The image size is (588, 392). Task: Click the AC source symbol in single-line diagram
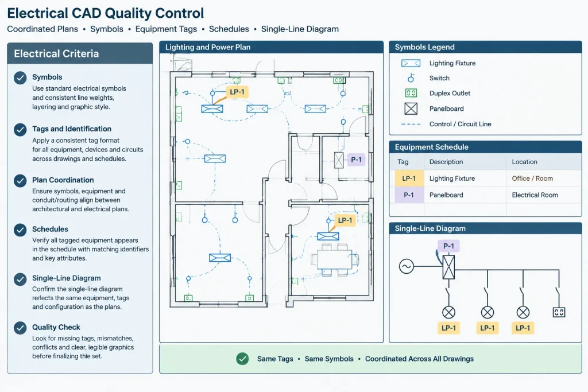tap(406, 266)
